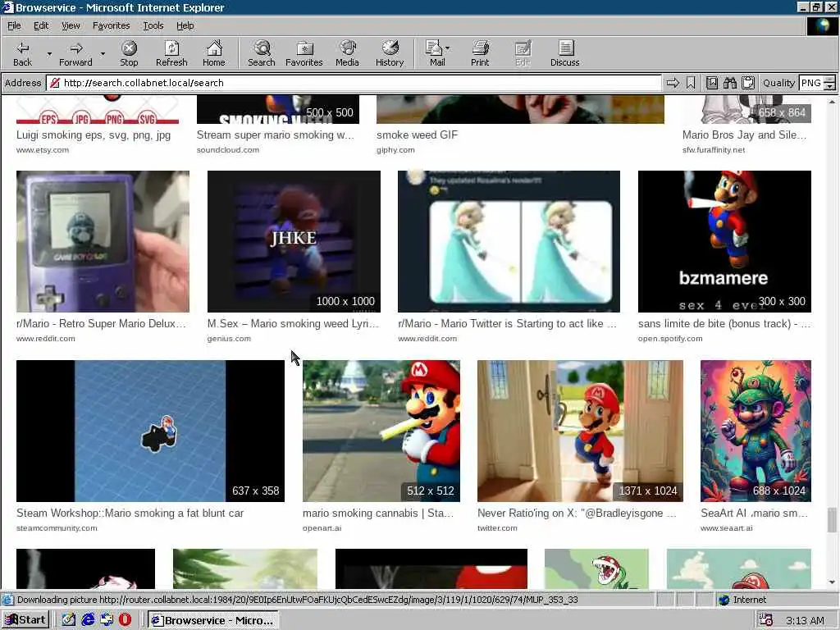Screen dimensions: 840x630
Task: Open Forward history dropdown arrow
Action: coord(103,53)
